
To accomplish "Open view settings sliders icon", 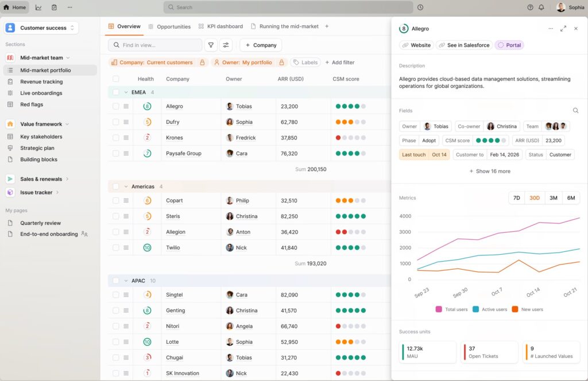I will point(226,45).
